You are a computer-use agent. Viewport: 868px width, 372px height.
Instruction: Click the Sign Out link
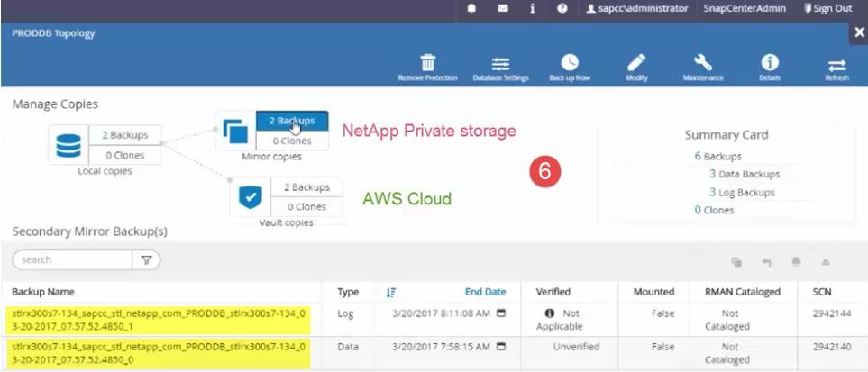827,9
